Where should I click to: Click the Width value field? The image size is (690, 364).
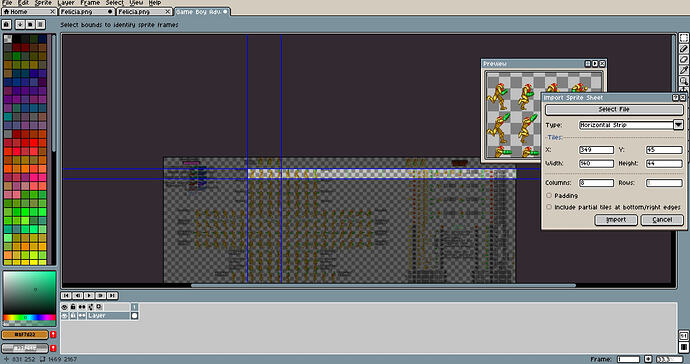596,163
